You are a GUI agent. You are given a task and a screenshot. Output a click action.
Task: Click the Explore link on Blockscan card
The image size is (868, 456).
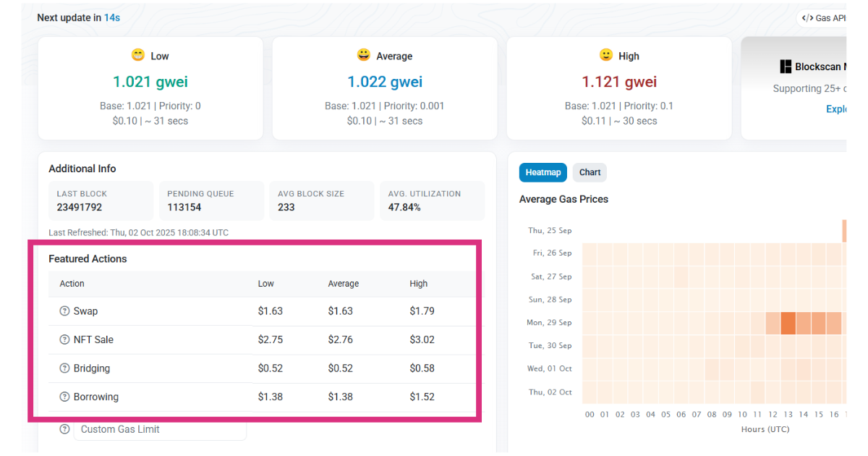pos(836,109)
